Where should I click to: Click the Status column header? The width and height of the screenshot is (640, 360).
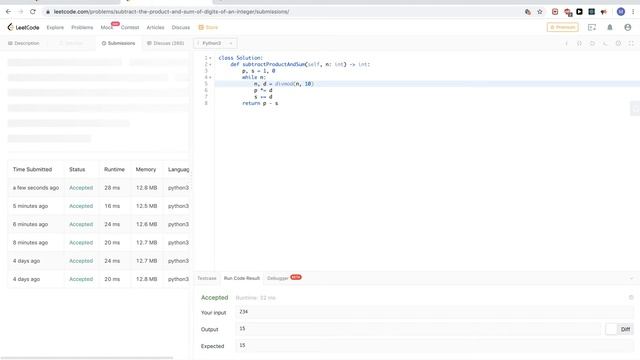(x=77, y=169)
